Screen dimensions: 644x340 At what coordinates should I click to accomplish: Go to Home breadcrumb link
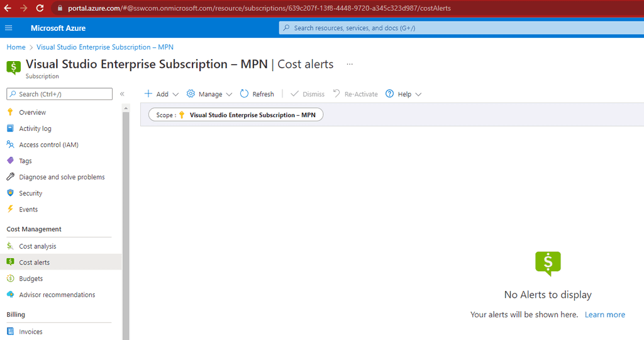[16, 47]
